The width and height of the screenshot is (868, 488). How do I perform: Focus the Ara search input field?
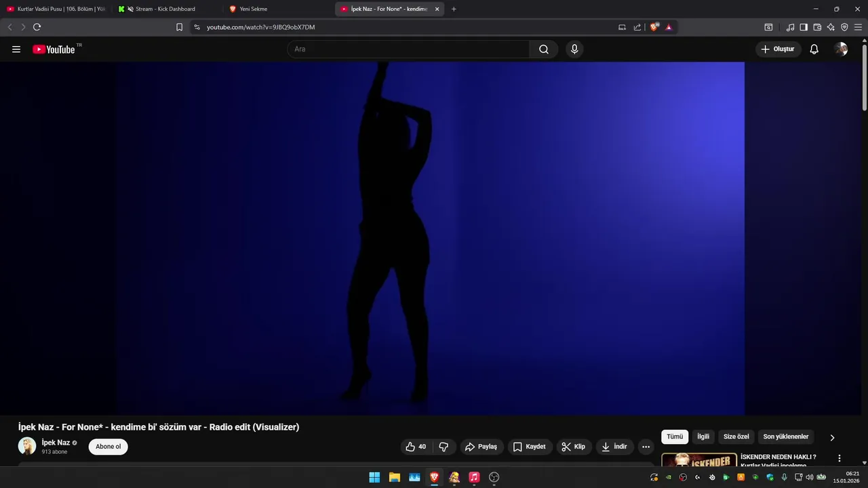[x=409, y=49]
